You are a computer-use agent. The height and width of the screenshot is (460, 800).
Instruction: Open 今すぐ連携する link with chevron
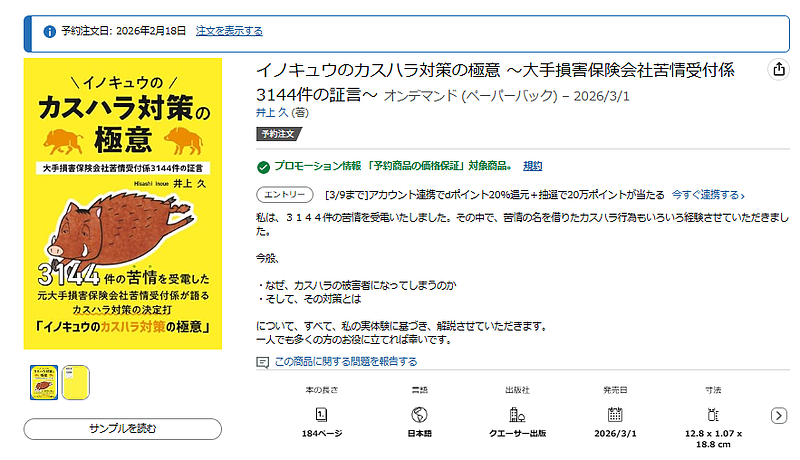pos(708,195)
